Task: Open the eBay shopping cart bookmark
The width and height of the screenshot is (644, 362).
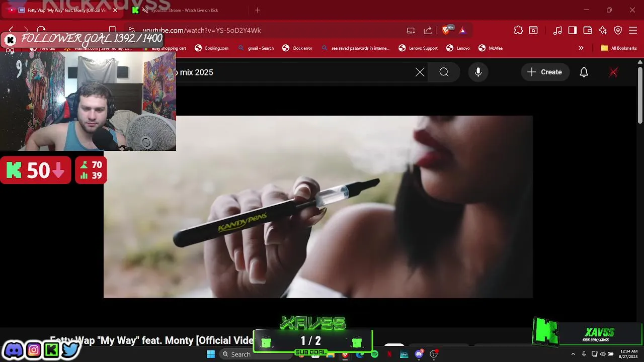Action: point(165,48)
